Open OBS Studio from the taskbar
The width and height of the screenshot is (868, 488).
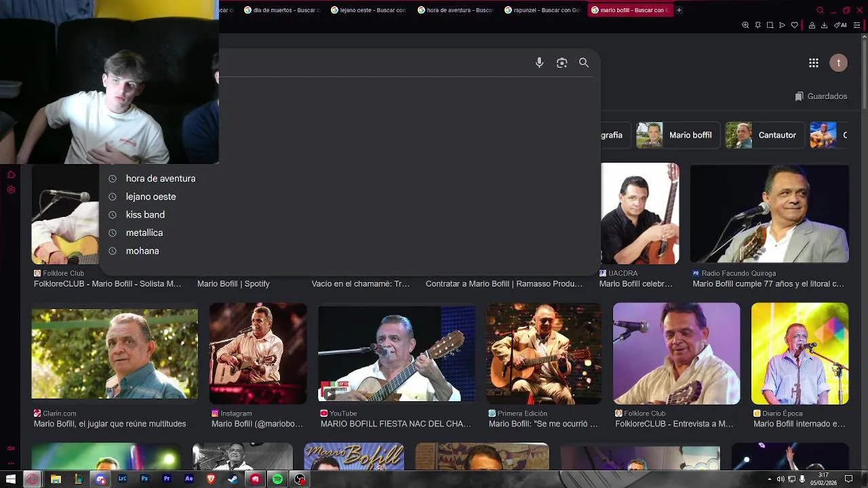pos(300,479)
